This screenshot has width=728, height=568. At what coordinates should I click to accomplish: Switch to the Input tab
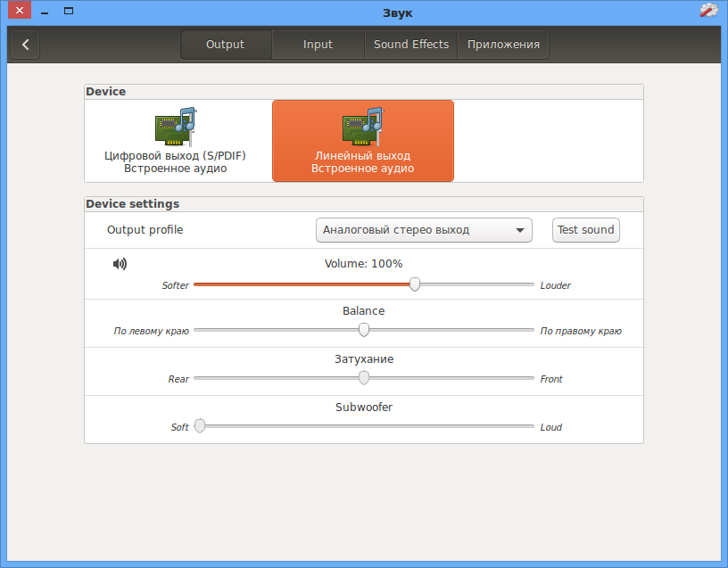318,45
